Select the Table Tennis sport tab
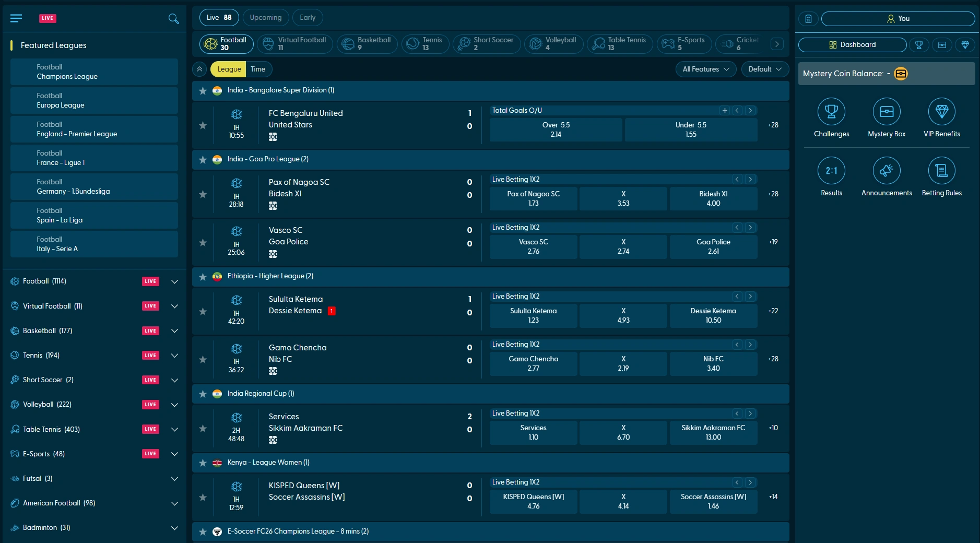 (x=620, y=44)
